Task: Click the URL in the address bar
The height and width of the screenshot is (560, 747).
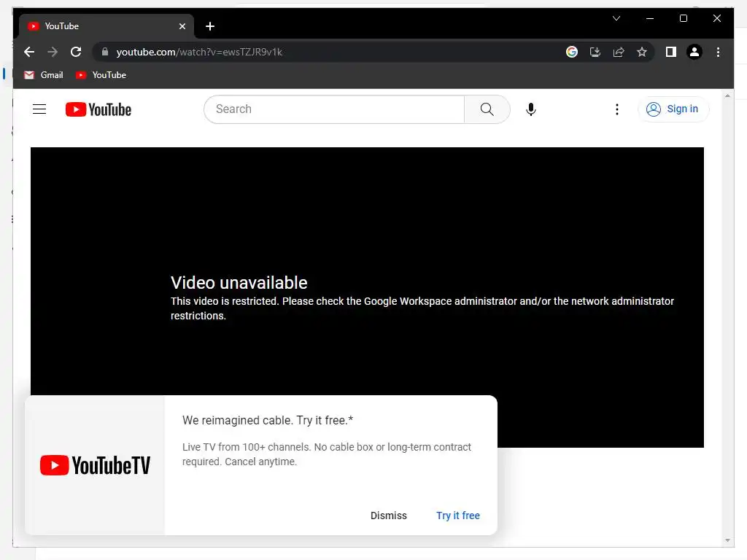Action: pos(199,52)
